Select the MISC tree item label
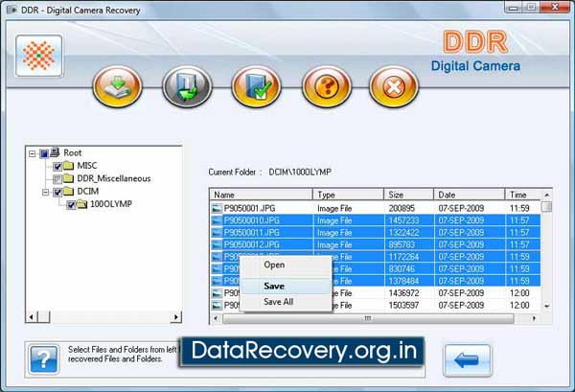575x392 pixels. (x=87, y=166)
